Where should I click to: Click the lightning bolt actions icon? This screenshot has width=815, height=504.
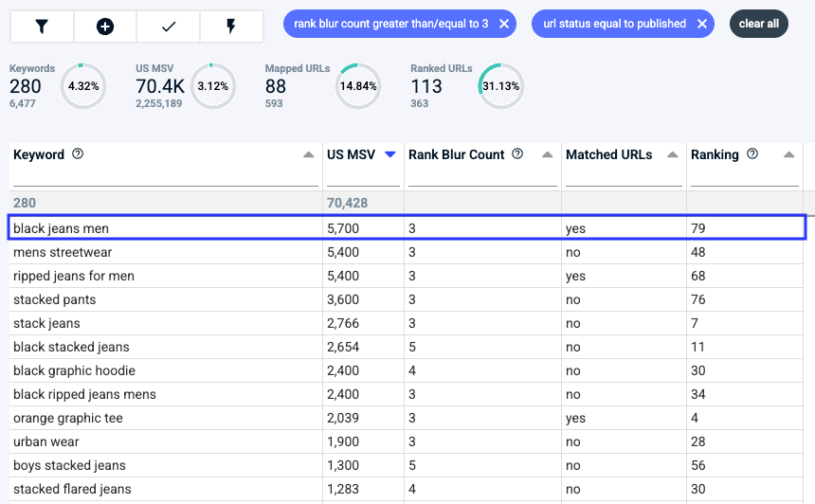[231, 27]
